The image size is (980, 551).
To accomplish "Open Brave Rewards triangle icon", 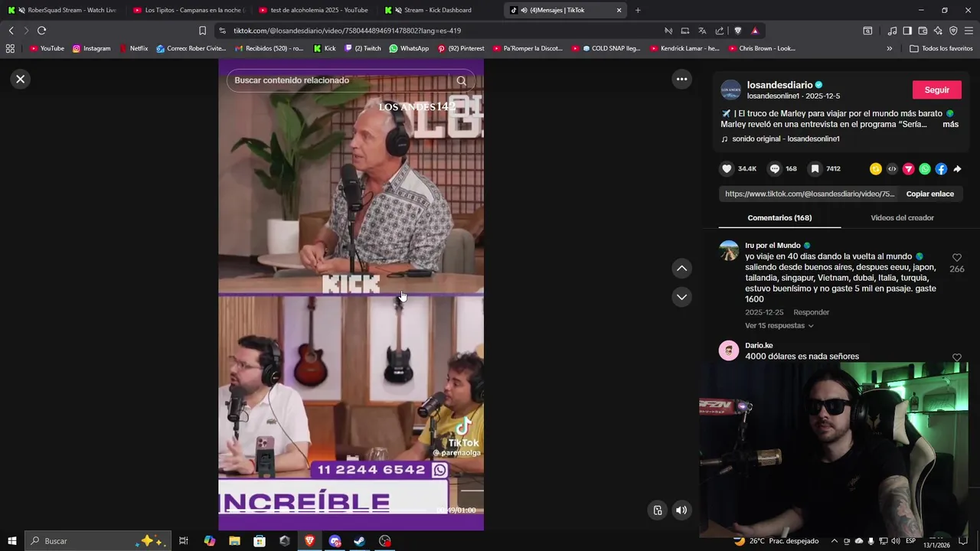I will tap(755, 31).
